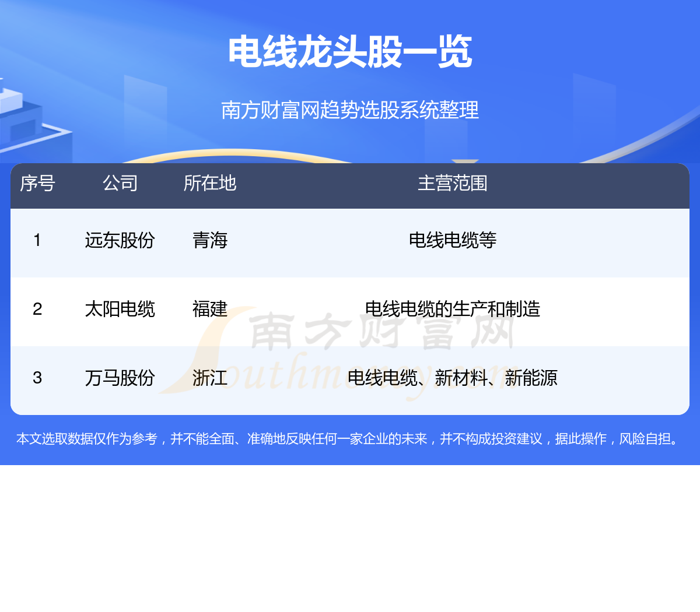Click company name 万马股份
Viewport: 700px width, 612px height.
tap(120, 378)
